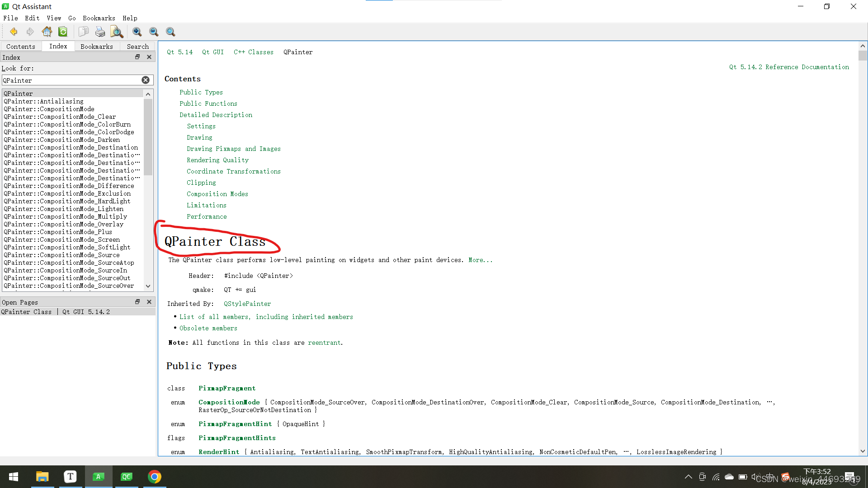Open File Explorer from taskbar
The height and width of the screenshot is (488, 868).
[x=42, y=477]
